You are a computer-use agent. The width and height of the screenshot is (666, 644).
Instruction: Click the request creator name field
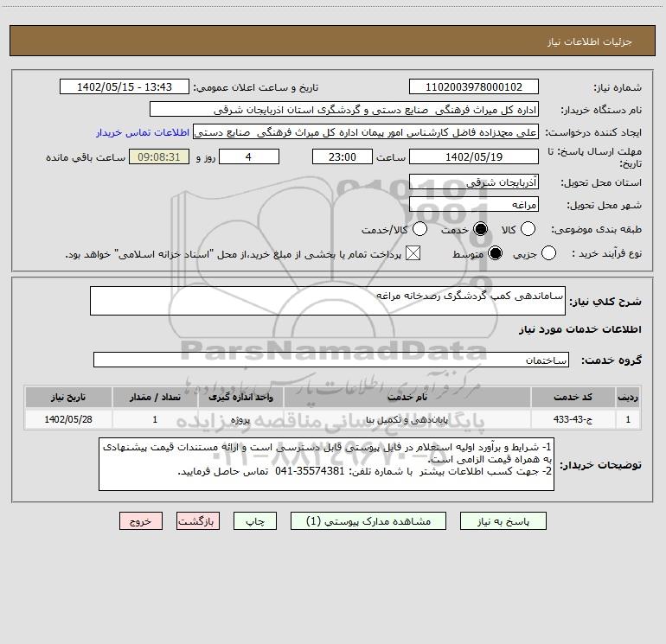coord(366,132)
